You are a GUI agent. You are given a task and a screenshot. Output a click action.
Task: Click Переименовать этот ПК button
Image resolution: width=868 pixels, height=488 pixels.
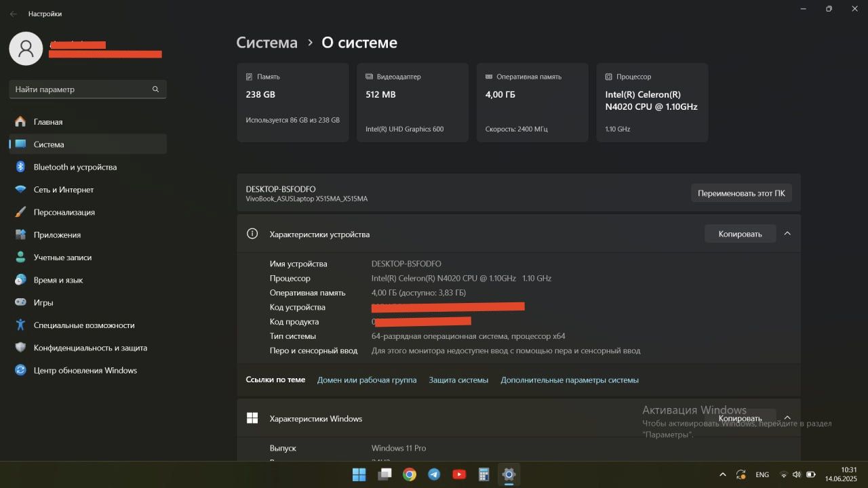[741, 193]
